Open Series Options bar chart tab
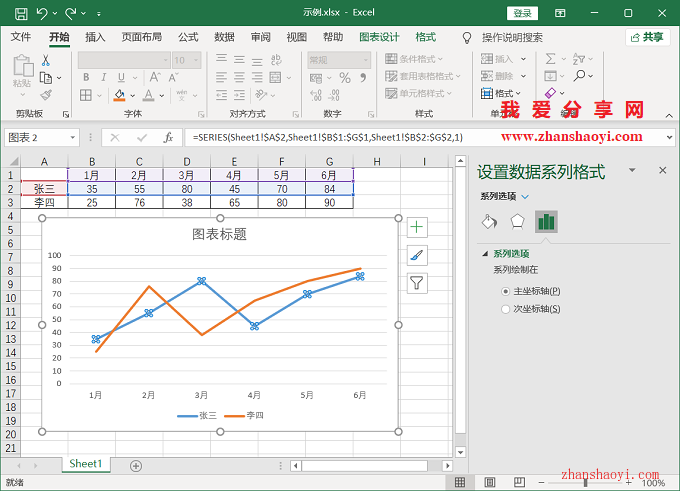Image resolution: width=680 pixels, height=491 pixels. [546, 222]
